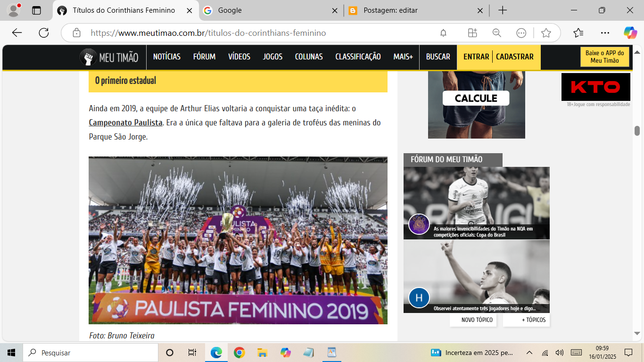Viewport: 644px width, 362px height.
Task: Open a new tab with plus icon
Action: tap(503, 10)
